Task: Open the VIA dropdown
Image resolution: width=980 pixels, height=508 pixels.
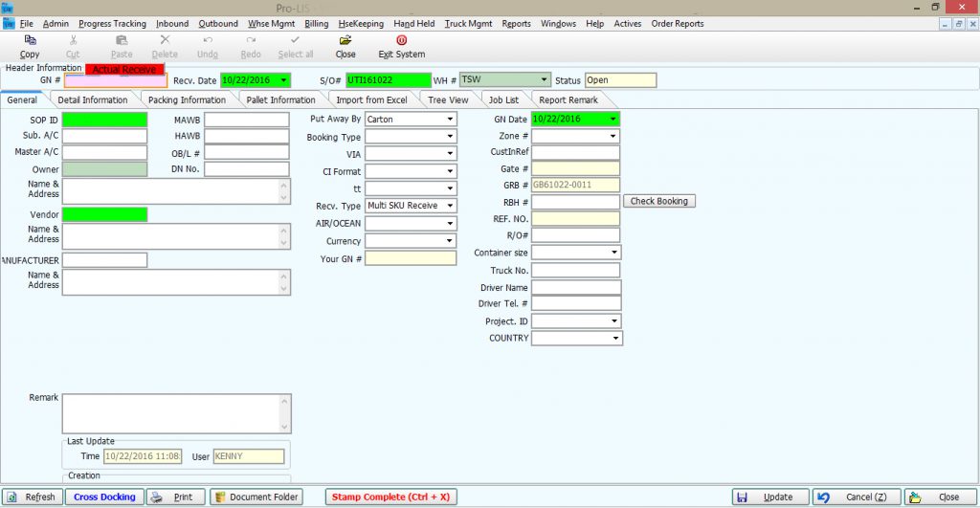Action: [x=450, y=154]
